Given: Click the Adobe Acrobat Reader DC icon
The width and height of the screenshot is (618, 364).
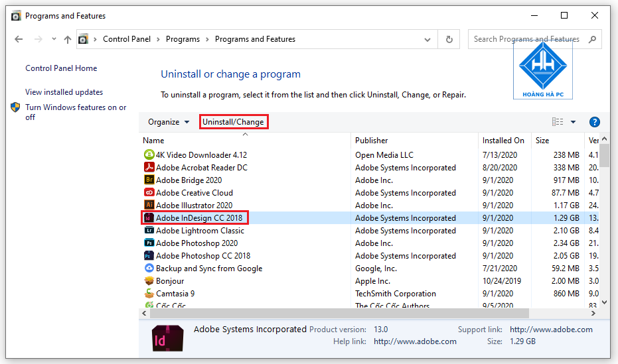Looking at the screenshot, I should (x=149, y=167).
